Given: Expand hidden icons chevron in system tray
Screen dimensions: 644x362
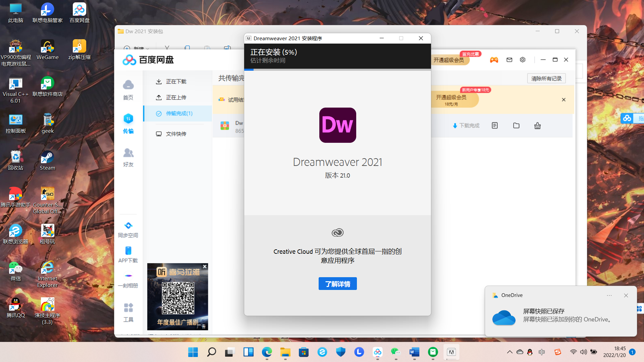Looking at the screenshot, I should point(509,352).
